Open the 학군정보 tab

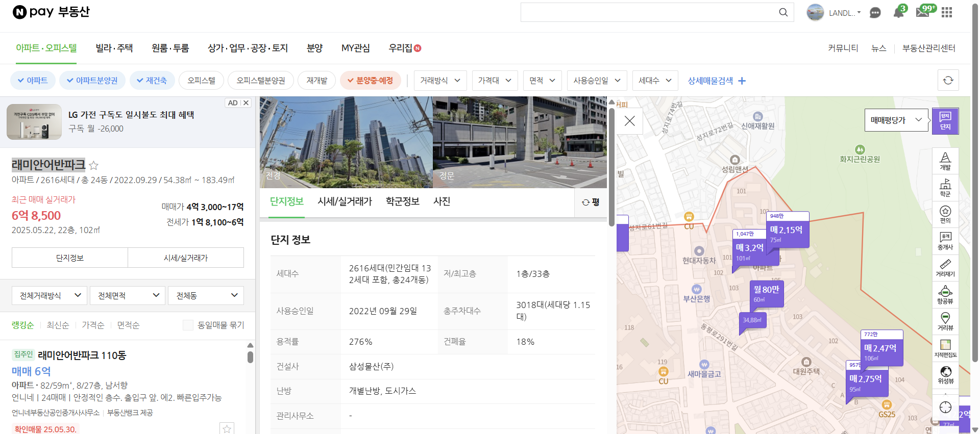[x=403, y=201]
